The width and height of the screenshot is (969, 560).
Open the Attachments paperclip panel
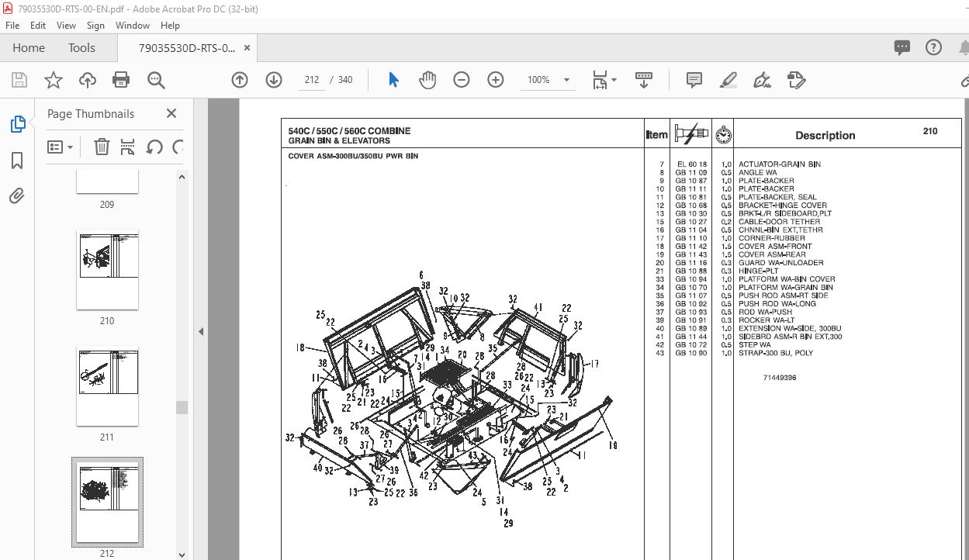17,195
